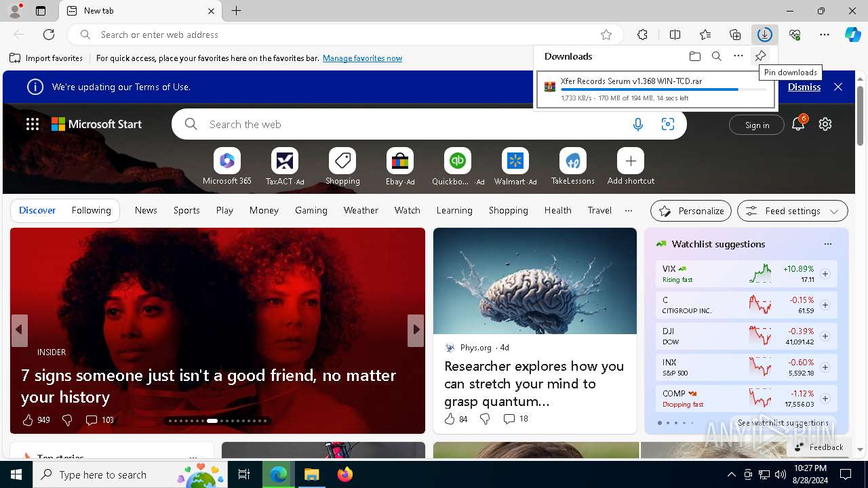868x488 pixels.
Task: Pin the downloads panel
Action: pos(761,56)
